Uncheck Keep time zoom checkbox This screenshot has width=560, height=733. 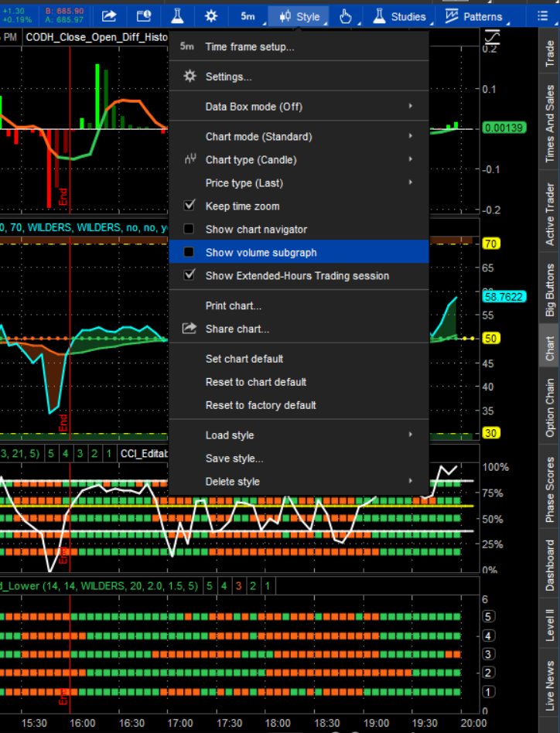coord(190,206)
